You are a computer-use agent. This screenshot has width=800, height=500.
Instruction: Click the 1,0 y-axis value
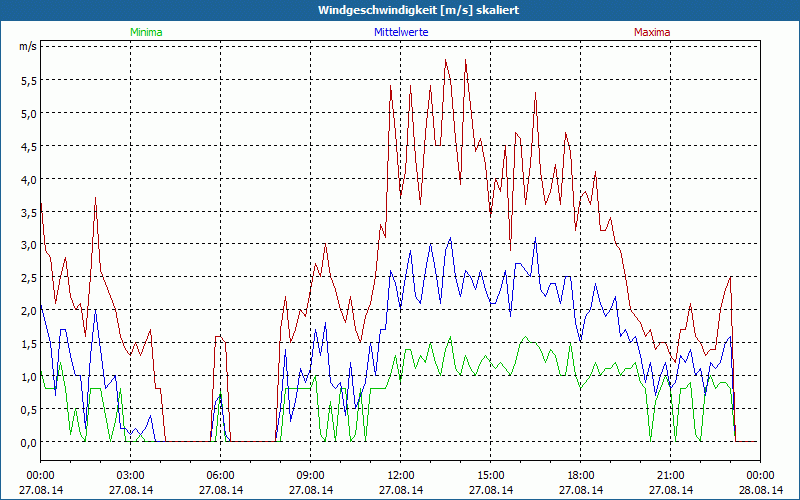[29, 377]
